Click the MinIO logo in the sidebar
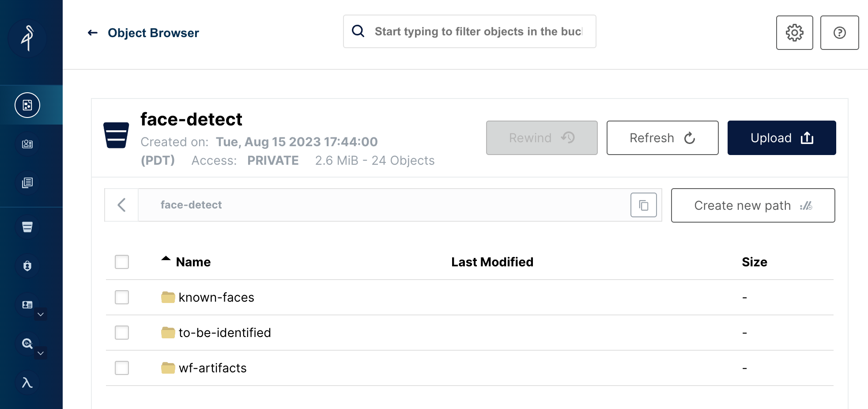 coord(27,38)
